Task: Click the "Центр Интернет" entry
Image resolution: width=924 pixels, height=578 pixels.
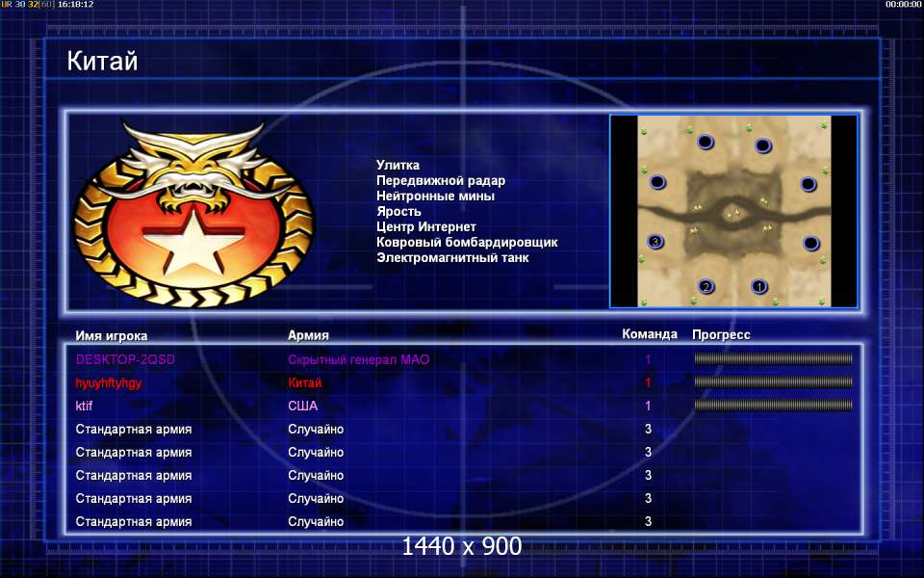Action: click(426, 226)
